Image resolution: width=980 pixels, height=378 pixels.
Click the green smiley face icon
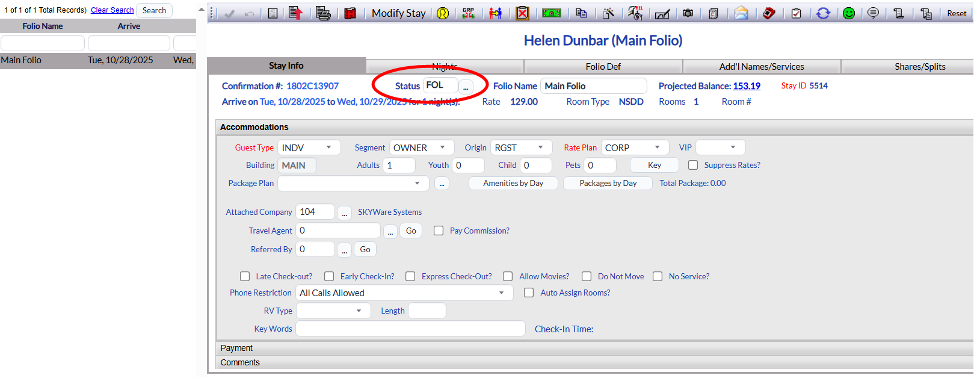pyautogui.click(x=848, y=13)
